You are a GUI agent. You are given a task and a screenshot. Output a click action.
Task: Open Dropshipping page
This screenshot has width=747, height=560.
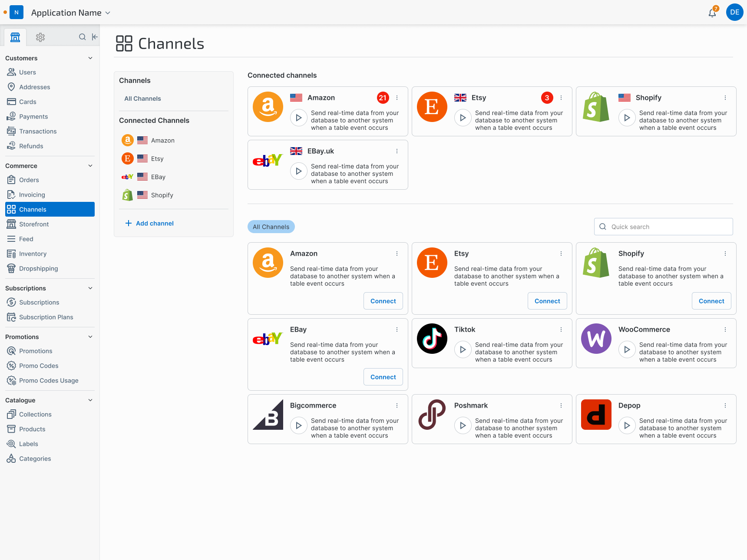pos(50,269)
